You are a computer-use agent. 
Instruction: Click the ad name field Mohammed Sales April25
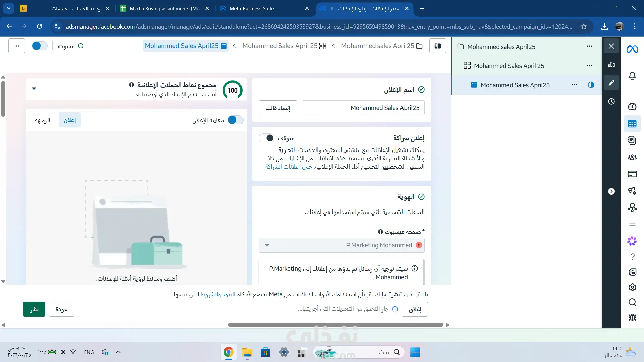363,108
